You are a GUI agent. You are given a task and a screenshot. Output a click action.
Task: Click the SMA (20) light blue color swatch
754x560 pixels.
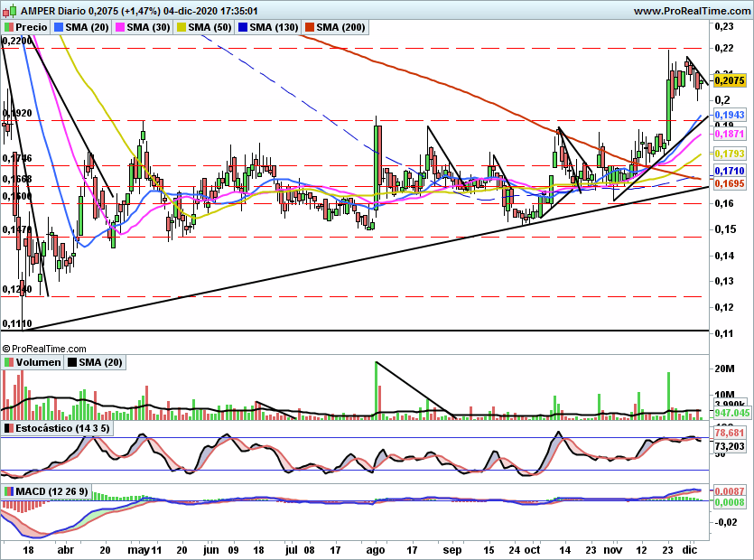(60, 27)
